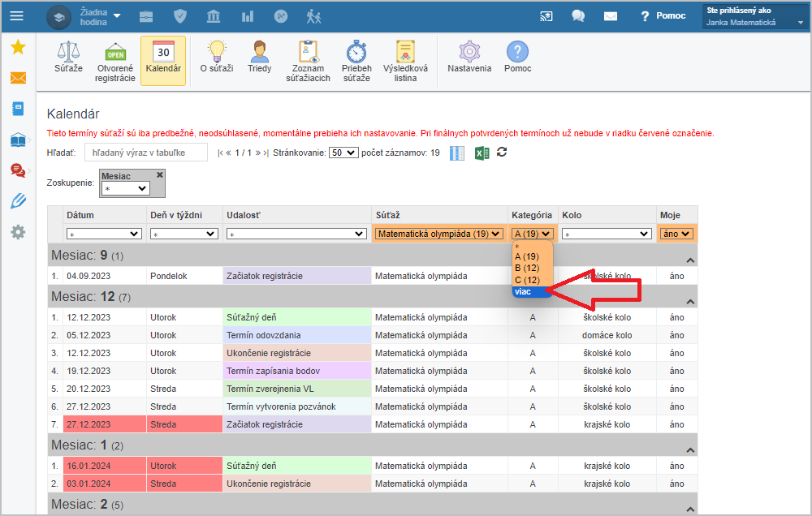Viewport: 812px width, 516px height.
Task: Collapse the Mesiac 1 group
Action: (x=689, y=450)
